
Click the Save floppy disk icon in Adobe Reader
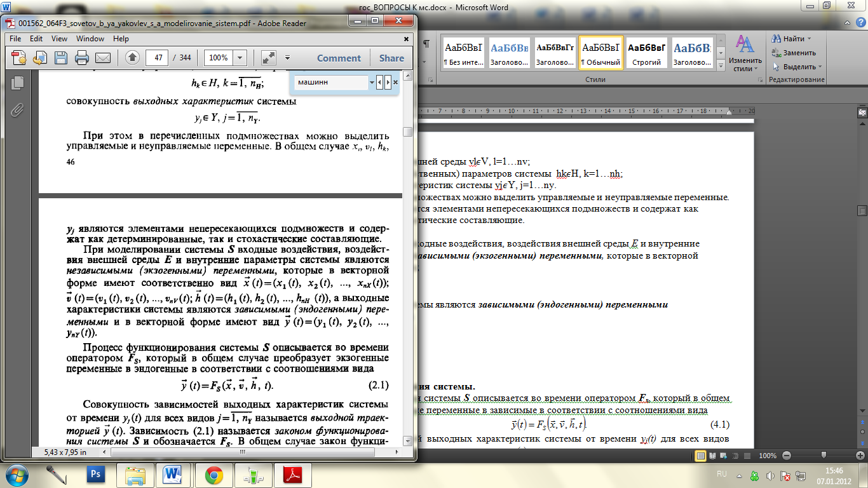61,58
